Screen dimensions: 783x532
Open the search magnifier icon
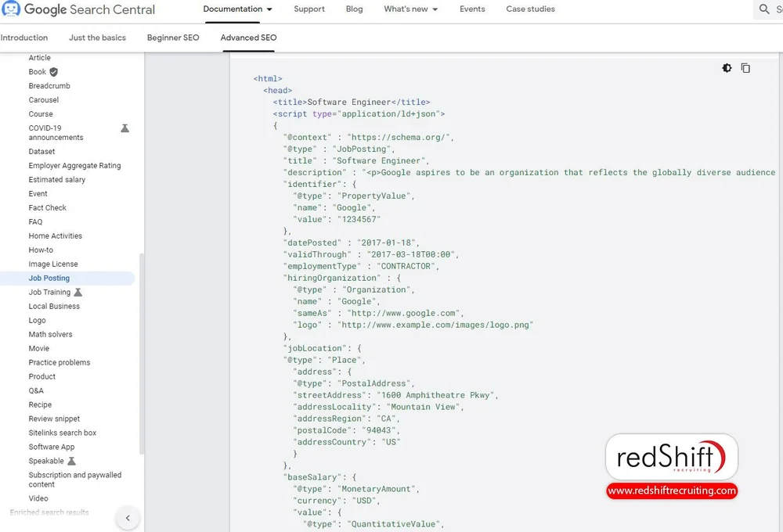(764, 9)
